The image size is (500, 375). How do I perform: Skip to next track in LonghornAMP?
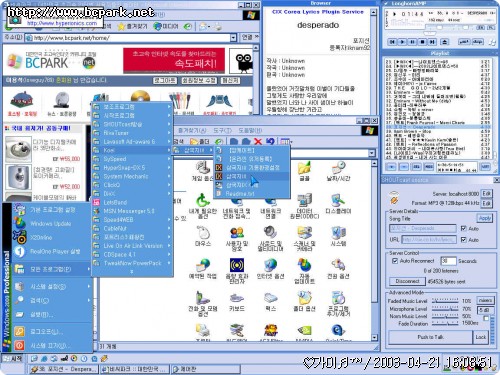(432, 42)
